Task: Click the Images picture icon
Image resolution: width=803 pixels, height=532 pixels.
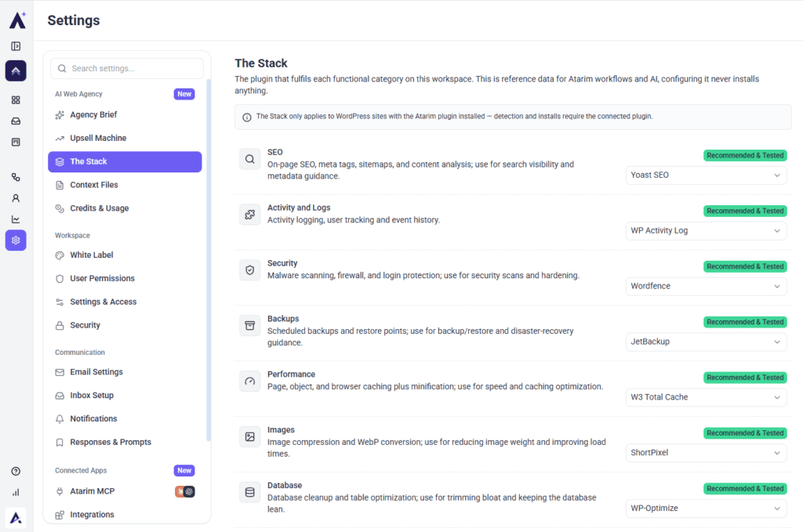Action: pos(250,437)
